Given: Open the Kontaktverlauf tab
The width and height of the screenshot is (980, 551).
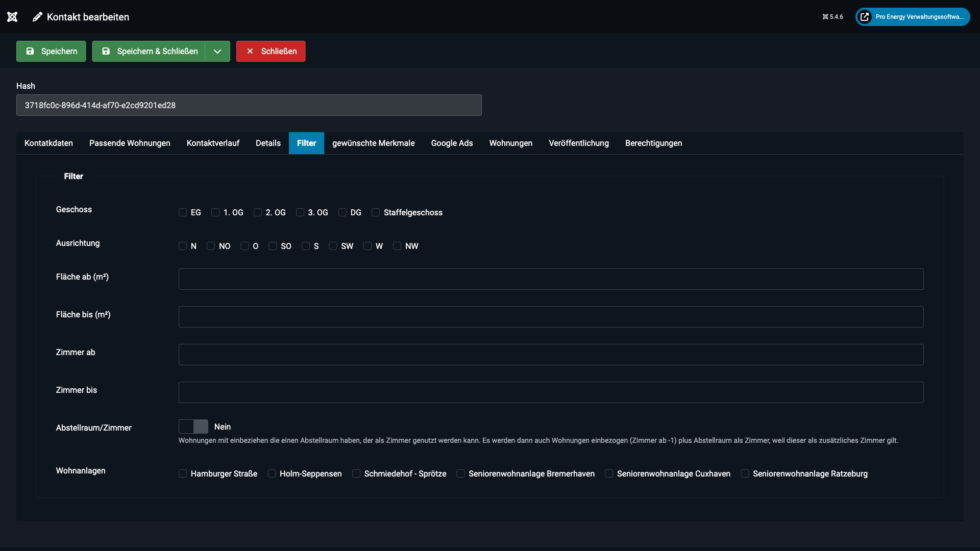Looking at the screenshot, I should (x=213, y=143).
